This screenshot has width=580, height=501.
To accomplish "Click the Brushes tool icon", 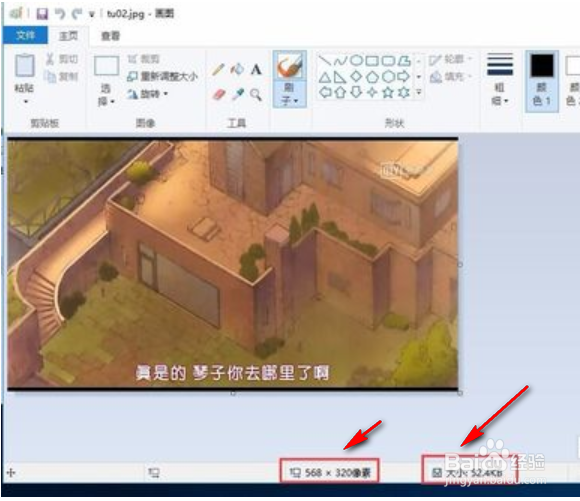I will pos(290,66).
